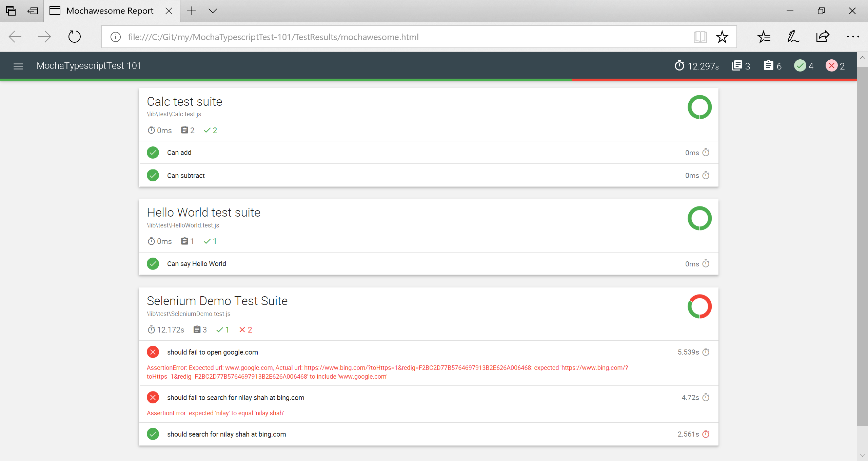Open the browser settings and more menu
Image resolution: width=868 pixels, height=461 pixels.
click(853, 37)
